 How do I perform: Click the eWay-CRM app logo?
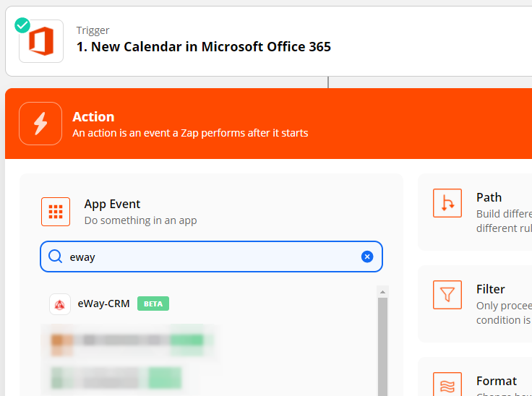coord(60,304)
